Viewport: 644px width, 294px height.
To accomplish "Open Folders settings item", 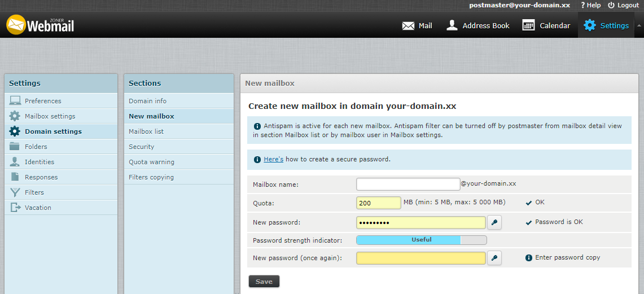I will [x=36, y=147].
